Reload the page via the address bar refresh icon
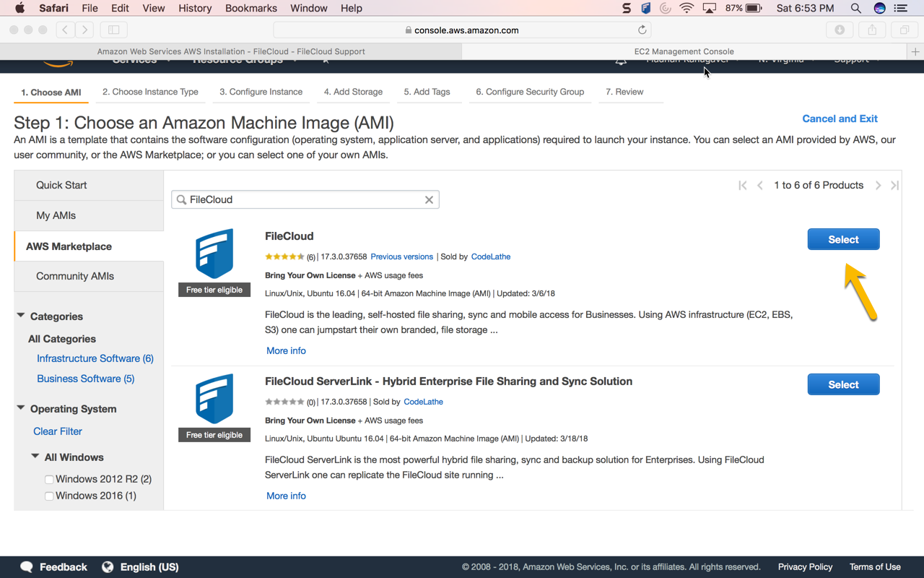This screenshot has width=924, height=578. click(642, 29)
